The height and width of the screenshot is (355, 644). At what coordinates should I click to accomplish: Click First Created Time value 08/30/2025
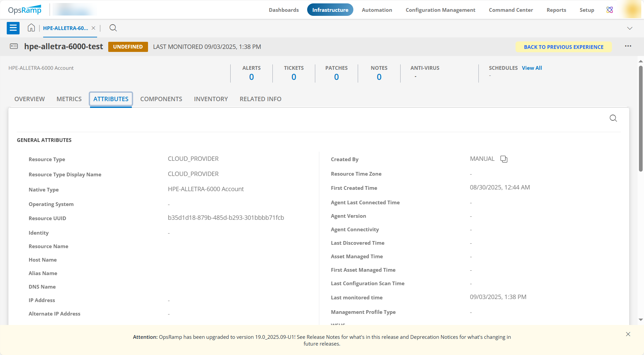(x=500, y=187)
